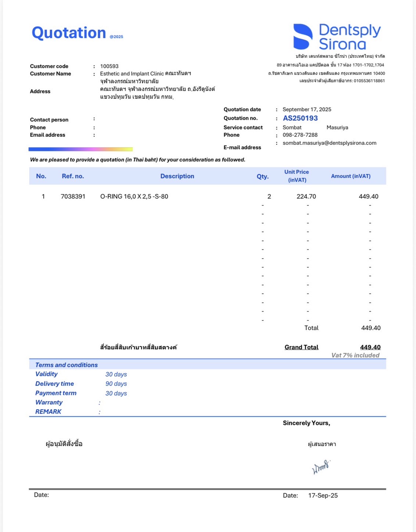Viewport: 416px width, 532px height.
Task: Select reference number 7038391
Action: pyautogui.click(x=73, y=197)
